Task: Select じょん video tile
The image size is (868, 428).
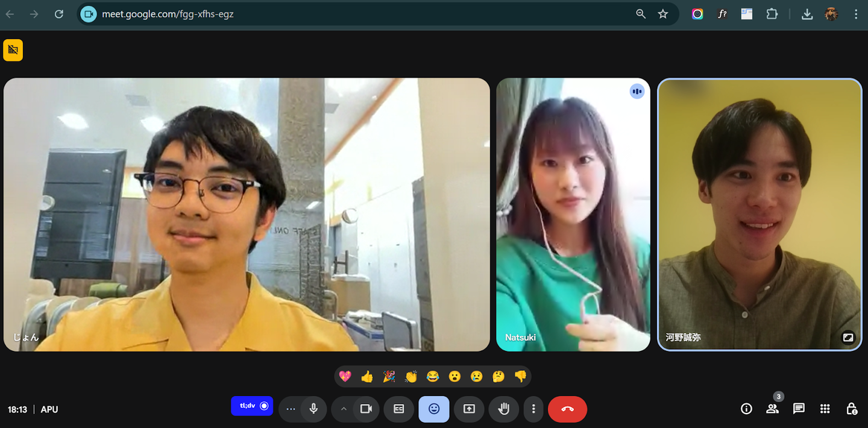Action: coord(247,215)
